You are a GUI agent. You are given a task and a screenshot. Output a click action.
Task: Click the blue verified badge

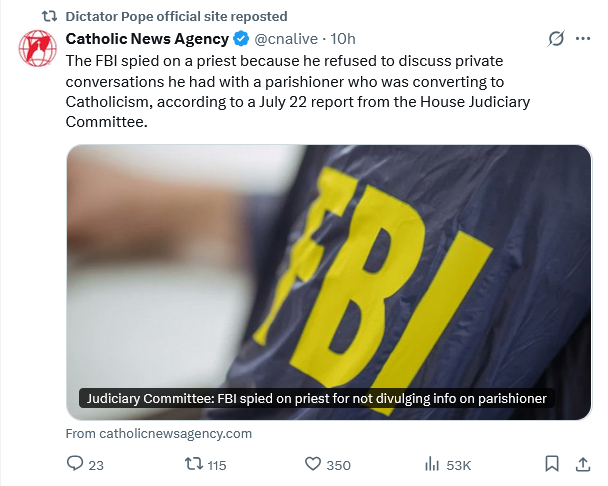point(241,39)
